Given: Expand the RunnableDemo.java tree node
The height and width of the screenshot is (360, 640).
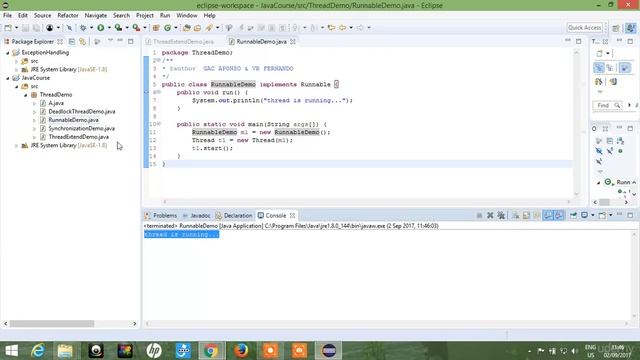Looking at the screenshot, I should 34,120.
